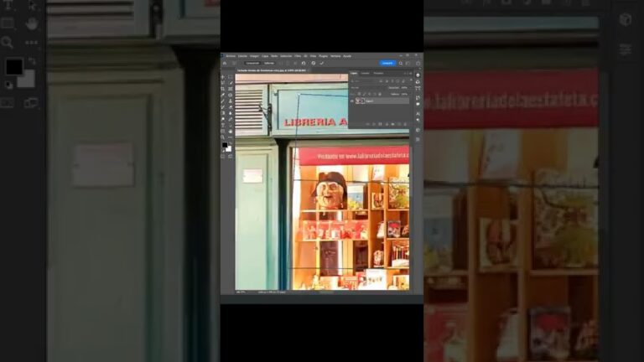Select the Rectangle shape tool
This screenshot has width=644, height=362.
click(222, 132)
